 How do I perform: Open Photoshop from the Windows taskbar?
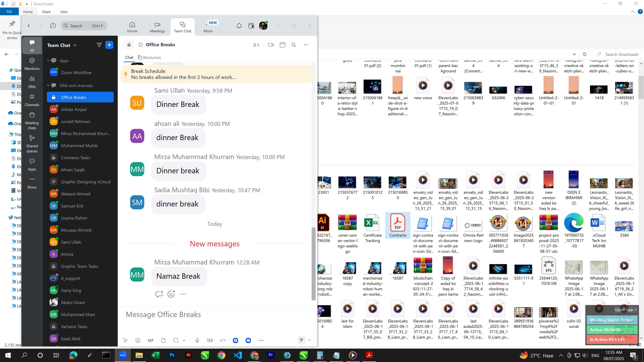point(172,355)
